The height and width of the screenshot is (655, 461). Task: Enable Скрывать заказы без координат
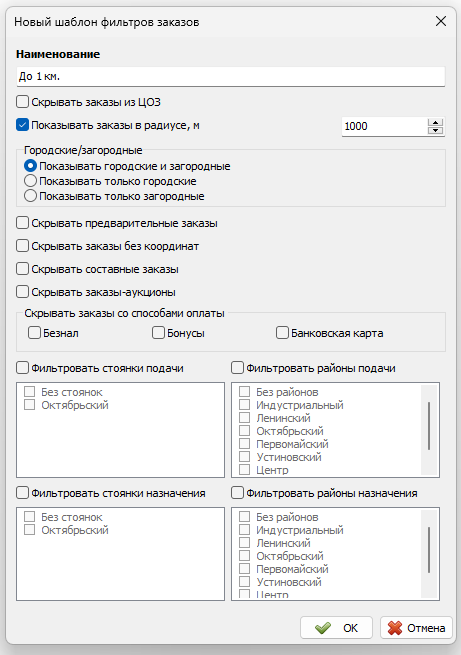[23, 246]
